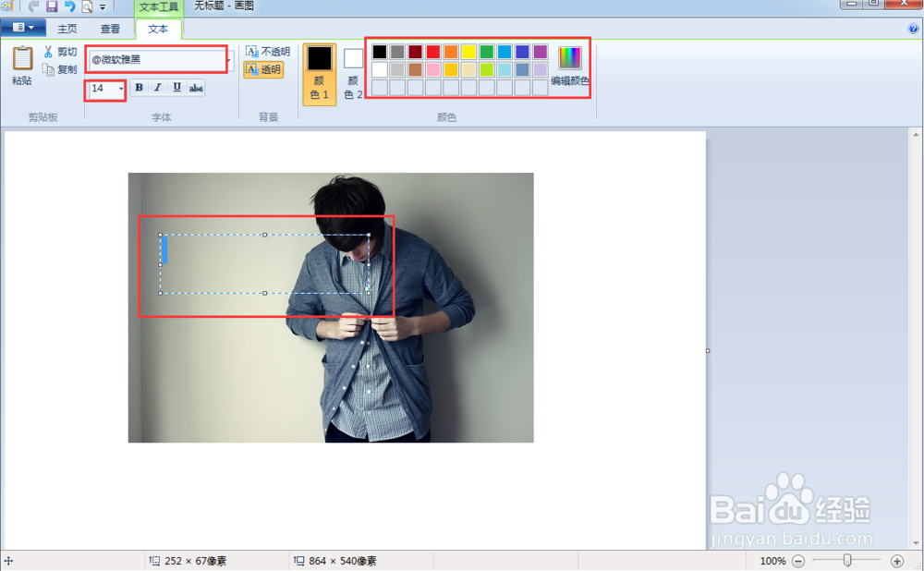Zoom in with the plus button

[x=897, y=561]
